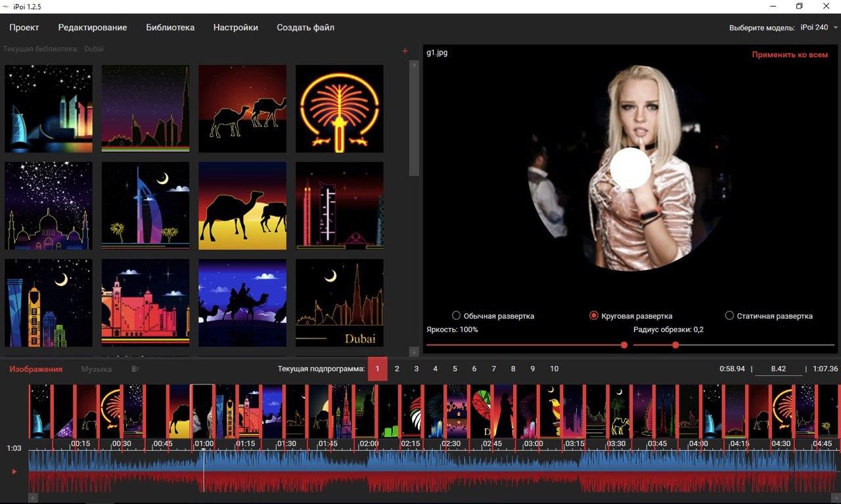The width and height of the screenshot is (841, 504).
Task: Click the timeline scroll-right arrow
Action: pos(835,498)
